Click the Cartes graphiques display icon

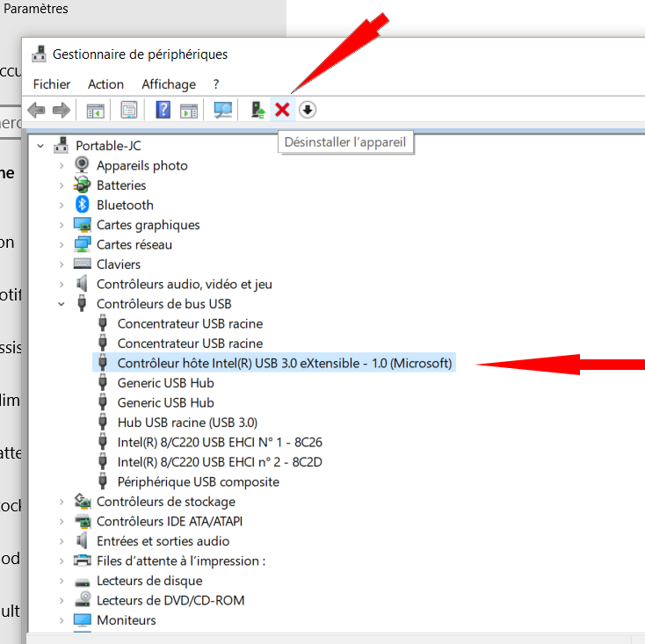pos(83,225)
